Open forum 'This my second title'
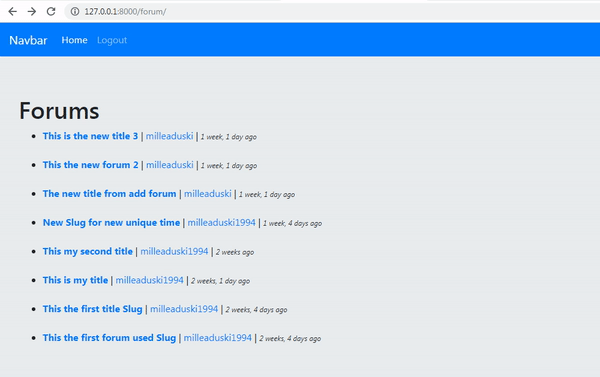Image resolution: width=600 pixels, height=377 pixels. (88, 251)
